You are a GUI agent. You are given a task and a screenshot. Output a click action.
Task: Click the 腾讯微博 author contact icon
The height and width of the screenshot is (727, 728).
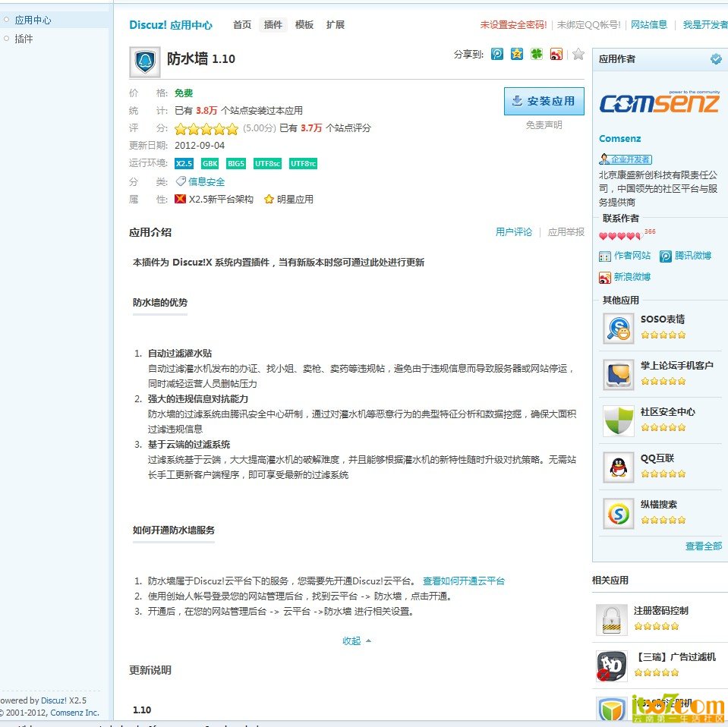pyautogui.click(x=665, y=256)
